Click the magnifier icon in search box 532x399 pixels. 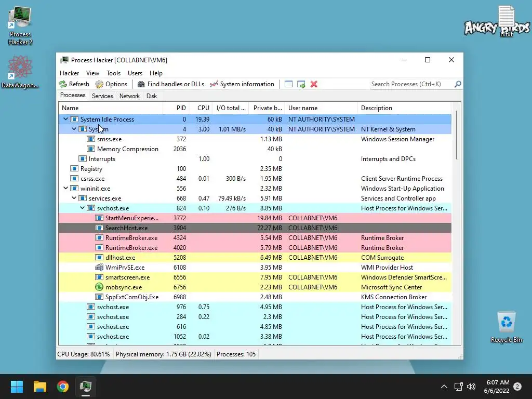458,84
